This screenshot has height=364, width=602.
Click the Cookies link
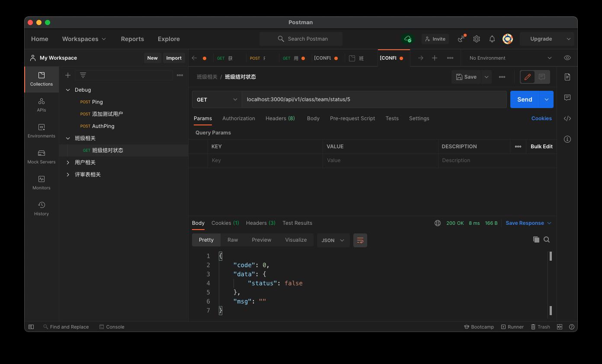tap(541, 118)
